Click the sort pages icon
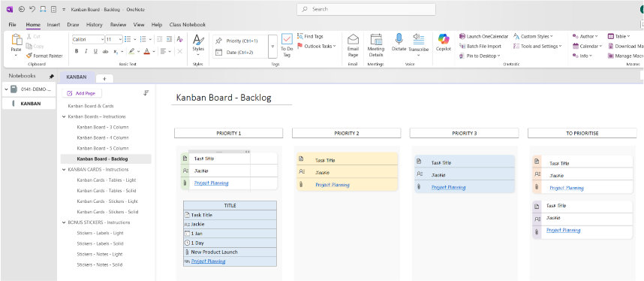The image size is (644, 281). (x=146, y=93)
